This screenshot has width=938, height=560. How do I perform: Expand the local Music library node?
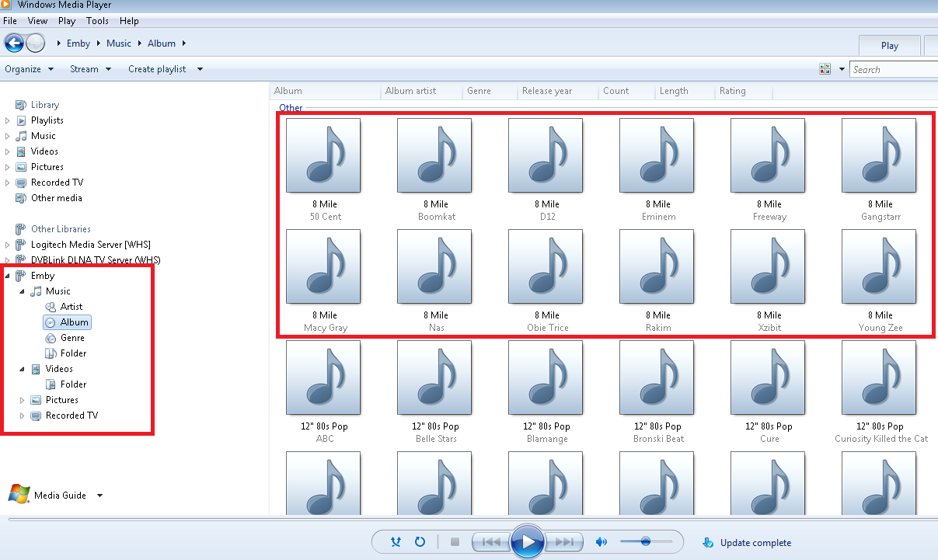(8, 136)
